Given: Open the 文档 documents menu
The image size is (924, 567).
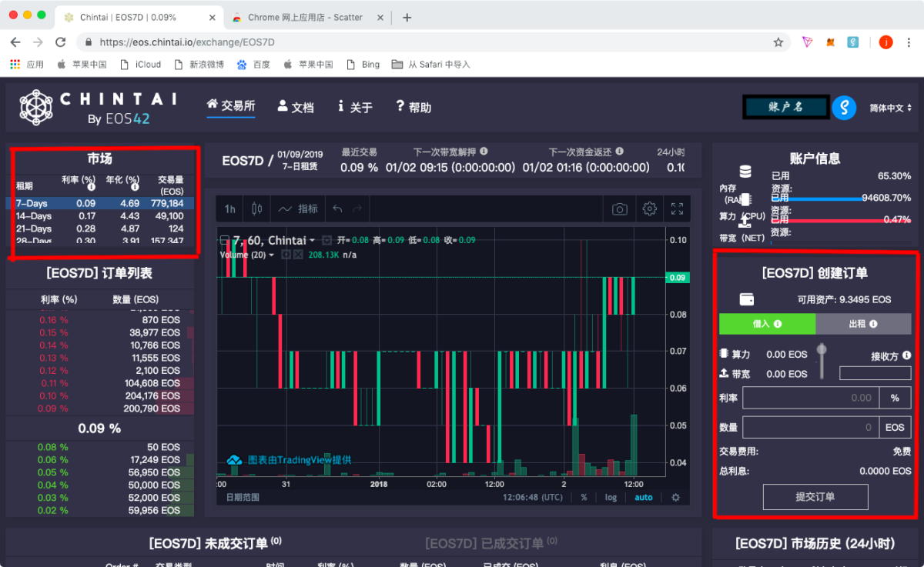Looking at the screenshot, I should [x=296, y=107].
